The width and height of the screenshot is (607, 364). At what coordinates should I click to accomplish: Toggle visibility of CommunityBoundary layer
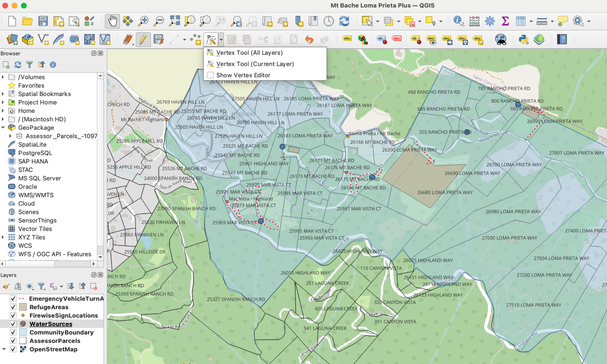click(13, 333)
